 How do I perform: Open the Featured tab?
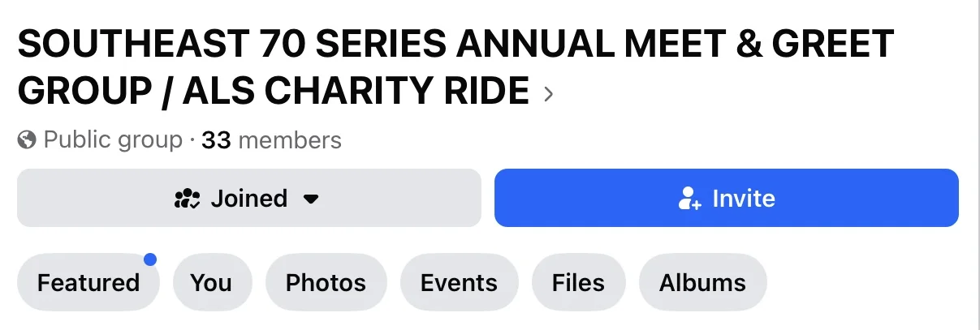point(88,282)
